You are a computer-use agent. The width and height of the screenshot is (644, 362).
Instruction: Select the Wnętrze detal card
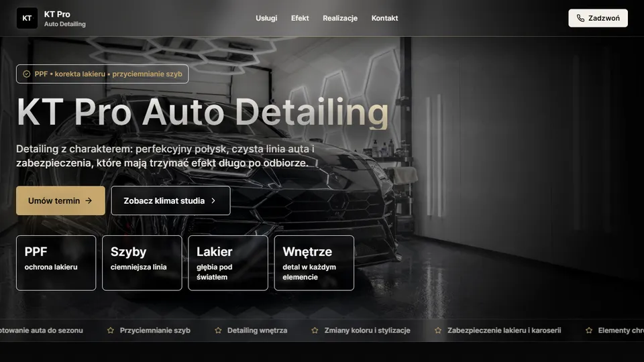(314, 263)
